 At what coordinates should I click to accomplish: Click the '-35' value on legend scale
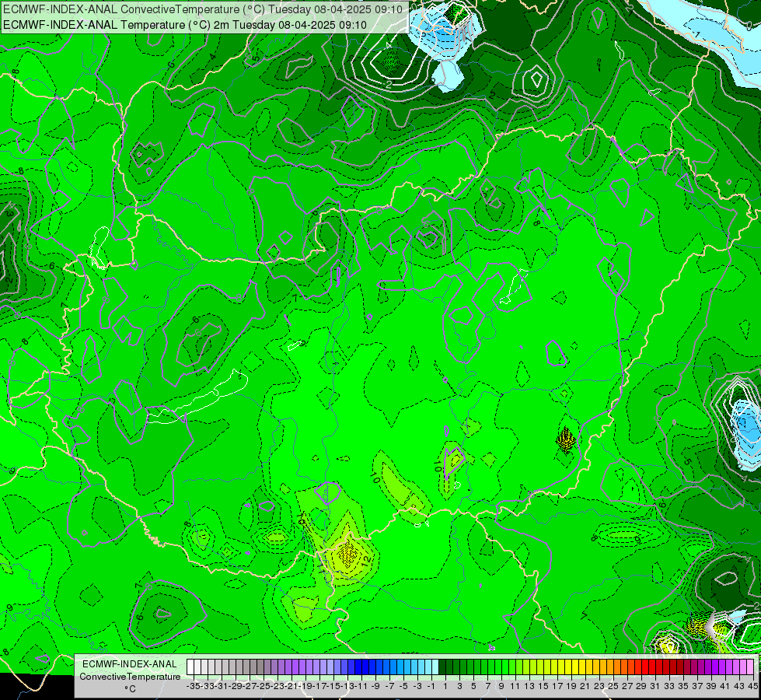(194, 686)
